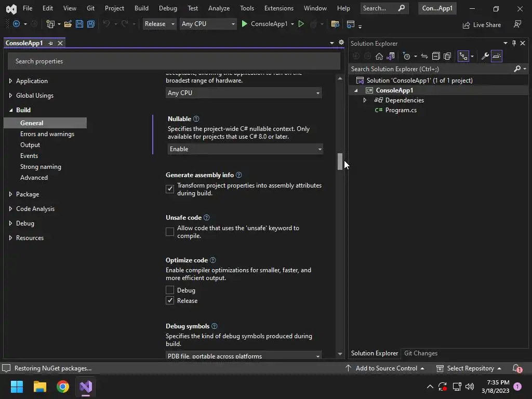The image size is (532, 399).
Task: Click the Collapse All icon in Solution Explorer
Action: 436,56
